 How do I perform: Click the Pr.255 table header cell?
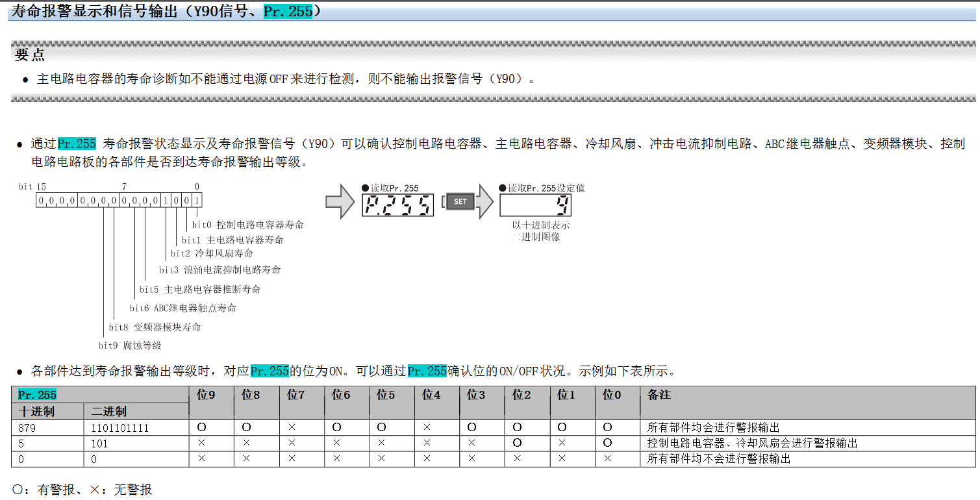(37, 395)
